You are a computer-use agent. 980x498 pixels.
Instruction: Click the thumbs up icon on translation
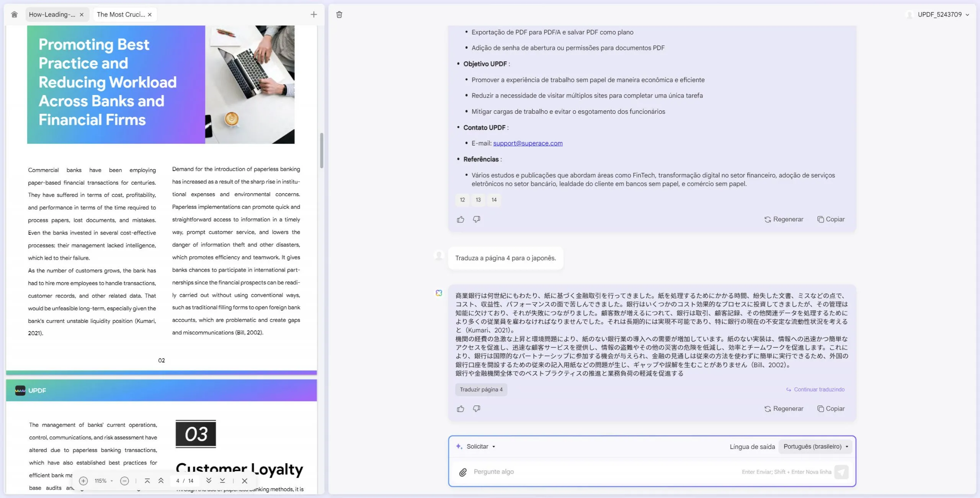[x=461, y=408]
